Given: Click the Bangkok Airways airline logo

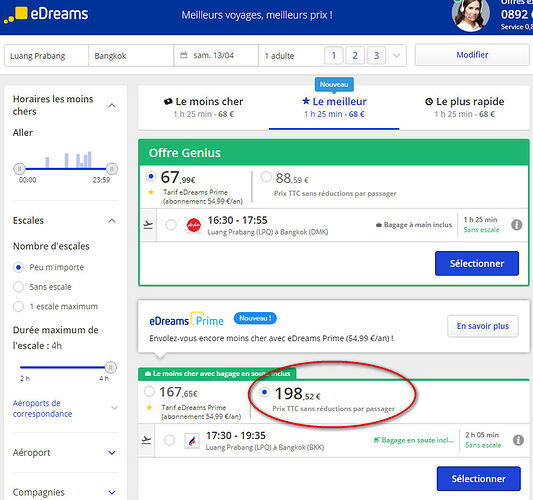Looking at the screenshot, I should pos(192,441).
